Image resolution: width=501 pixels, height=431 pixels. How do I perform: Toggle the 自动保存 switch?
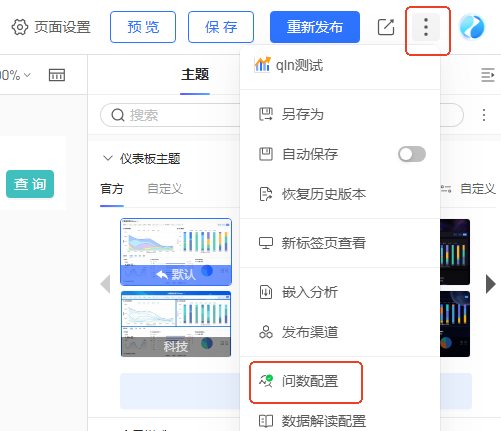[412, 154]
